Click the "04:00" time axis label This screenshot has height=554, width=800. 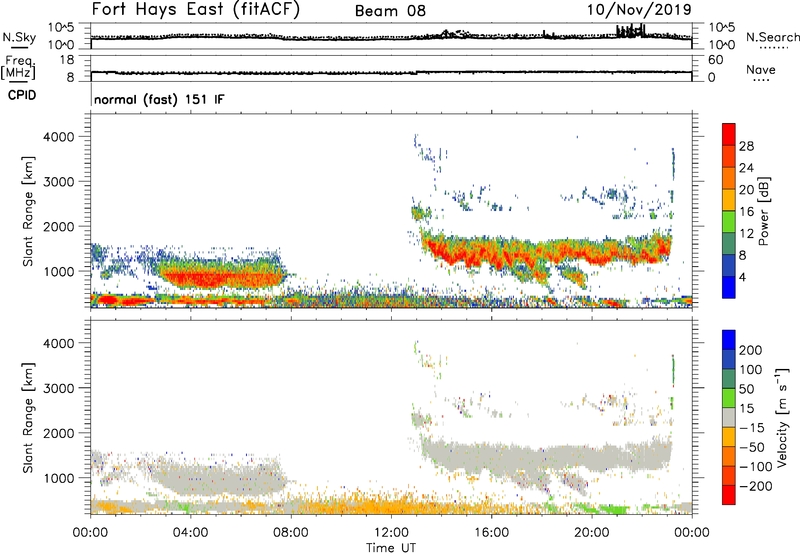(190, 533)
